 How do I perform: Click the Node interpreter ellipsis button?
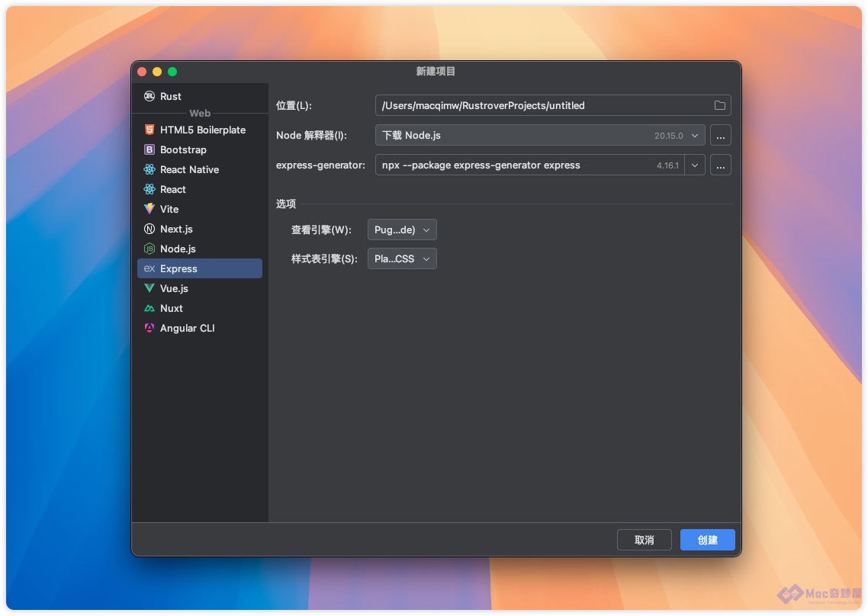coord(720,136)
